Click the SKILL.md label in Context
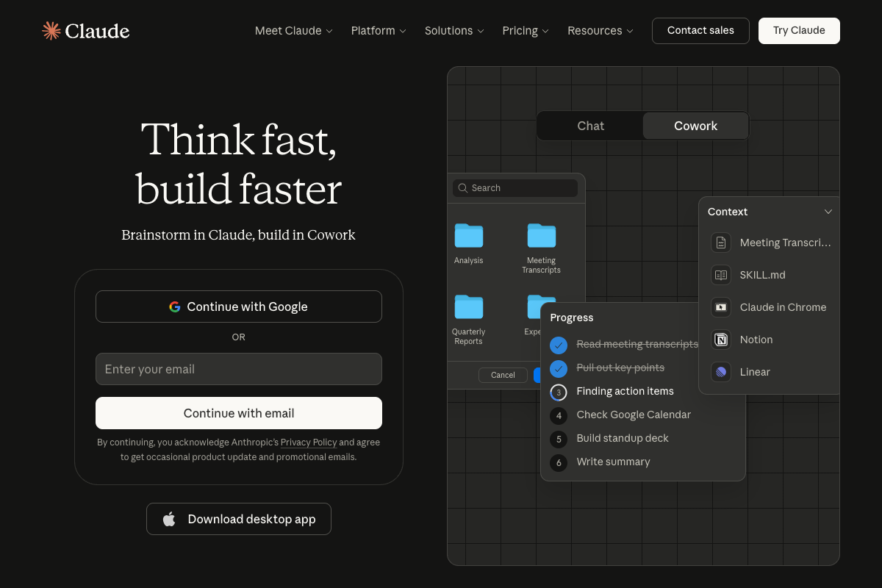882x588 pixels. (763, 275)
